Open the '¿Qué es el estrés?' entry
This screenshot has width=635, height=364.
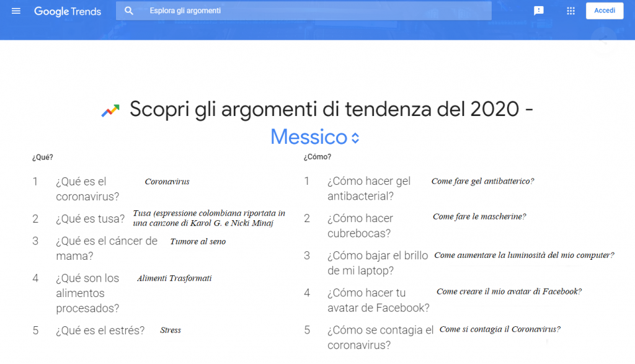pyautogui.click(x=100, y=331)
